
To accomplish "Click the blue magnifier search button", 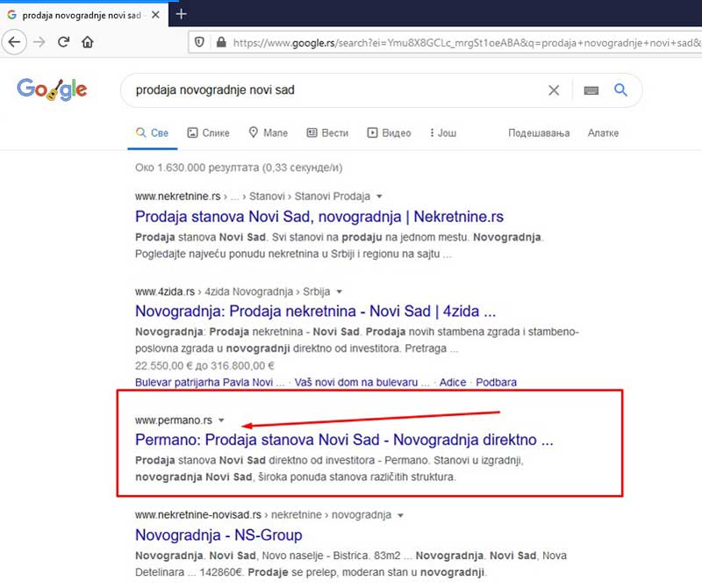I will (620, 90).
